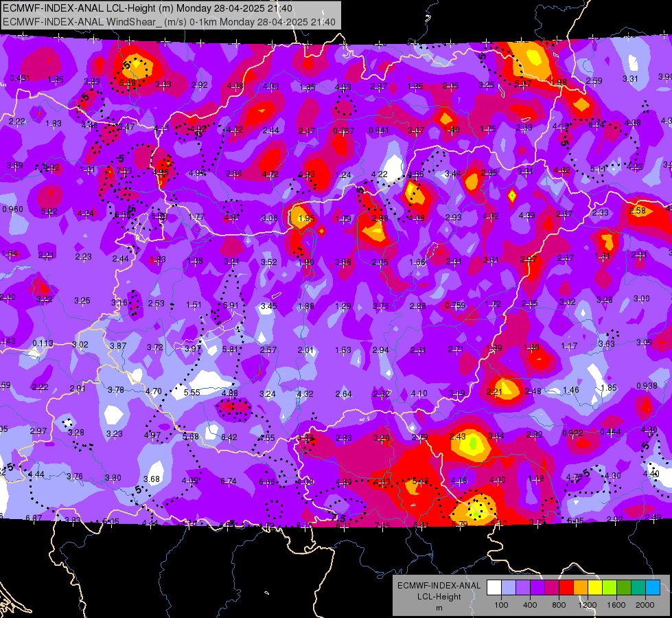Click legend scale value '2000'
The height and width of the screenshot is (618, 672).
645,605
